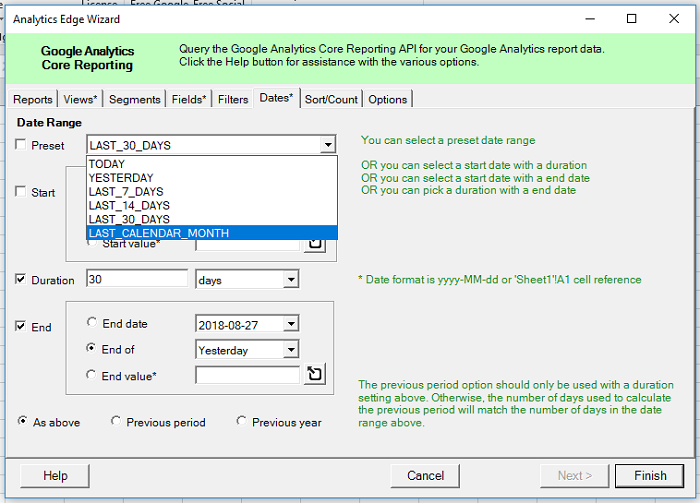Open the End of Yesterday dropdown
Screen dimensions: 700x503
291,350
